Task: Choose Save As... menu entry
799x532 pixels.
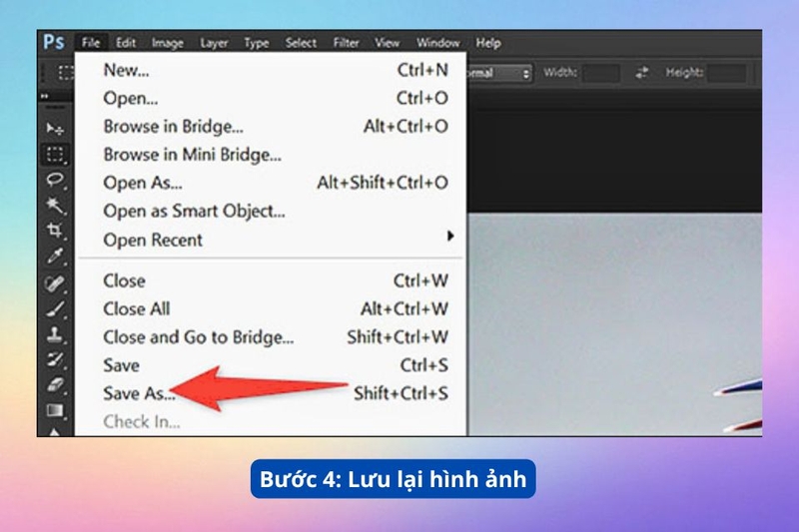Action: [x=271, y=393]
